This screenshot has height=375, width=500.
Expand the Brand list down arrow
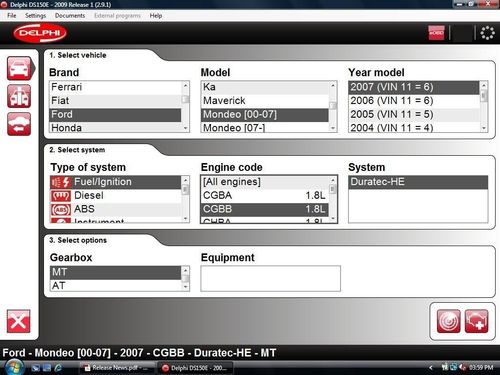(185, 128)
